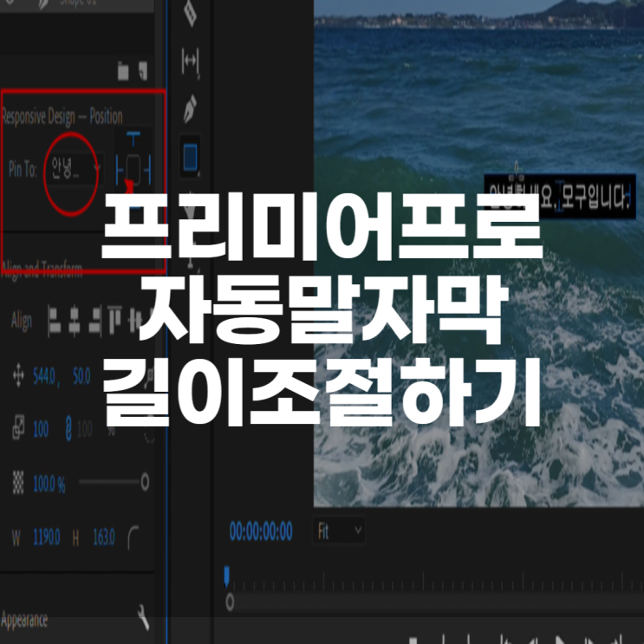The height and width of the screenshot is (644, 644).
Task: Toggle the top edge pin
Action: pyautogui.click(x=133, y=140)
